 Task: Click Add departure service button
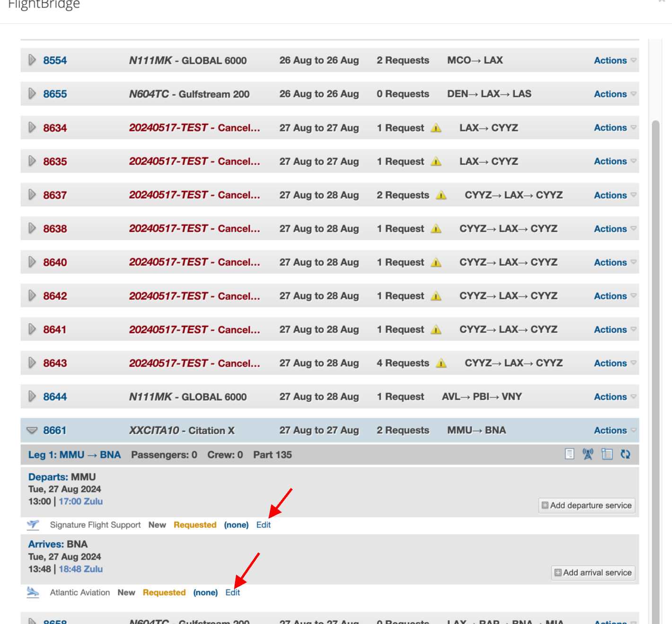[x=586, y=505]
